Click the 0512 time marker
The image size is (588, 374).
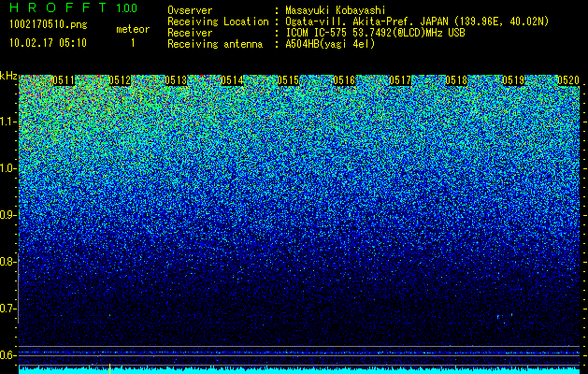(120, 80)
